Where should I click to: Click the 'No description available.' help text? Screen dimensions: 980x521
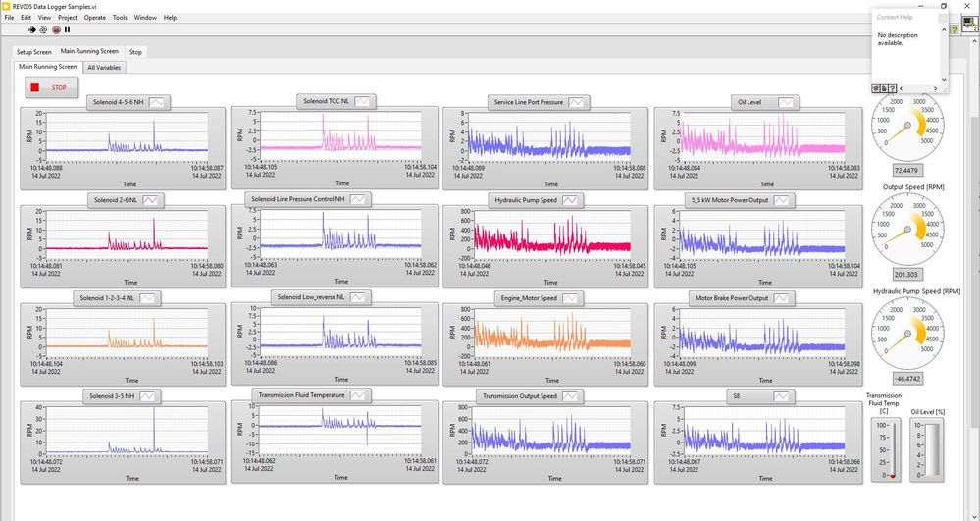tap(898, 39)
